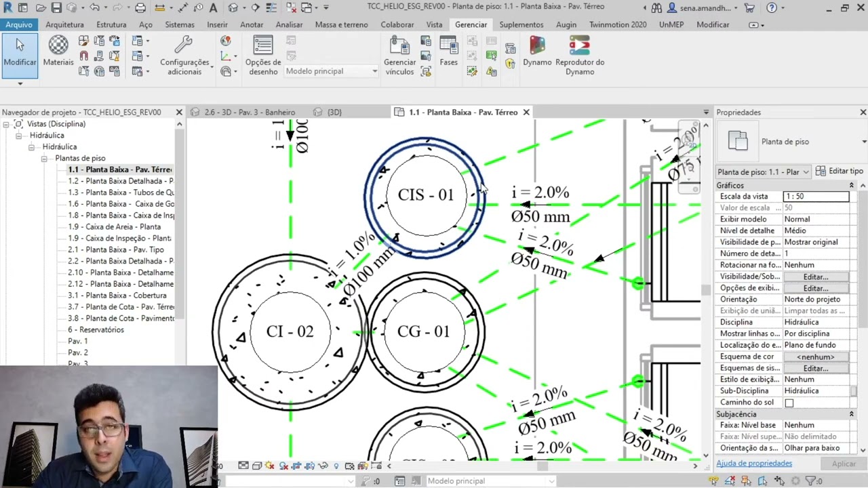The height and width of the screenshot is (488, 868).
Task: Open Configurações adicionais wrench menu
Action: coord(184,56)
